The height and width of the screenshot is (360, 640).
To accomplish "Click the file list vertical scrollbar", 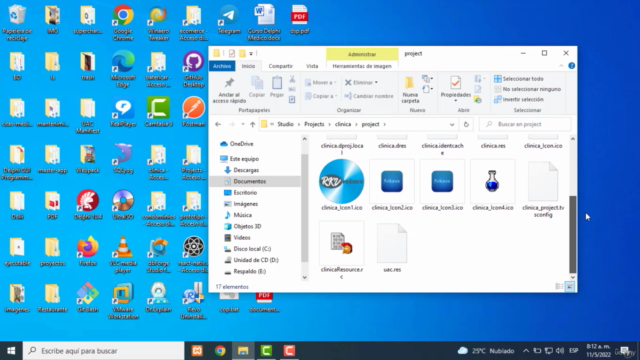I will click(x=573, y=234).
